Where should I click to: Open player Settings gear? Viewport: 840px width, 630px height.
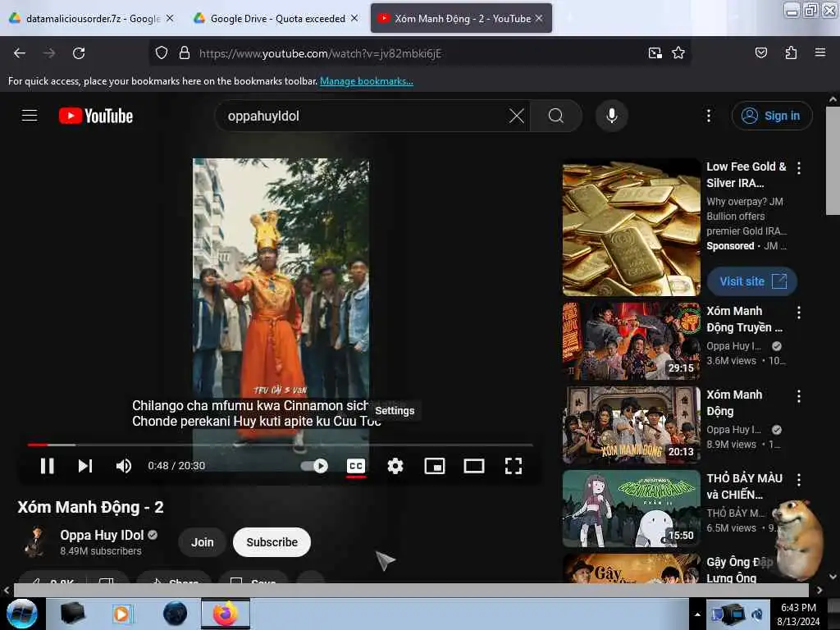pyautogui.click(x=395, y=466)
